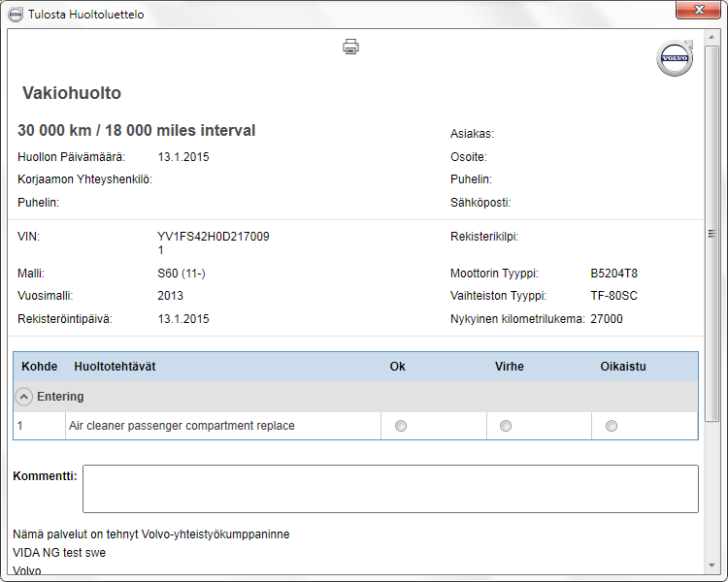Viewport: 728px width, 582px height.
Task: Click the Virhe column header
Action: [510, 367]
